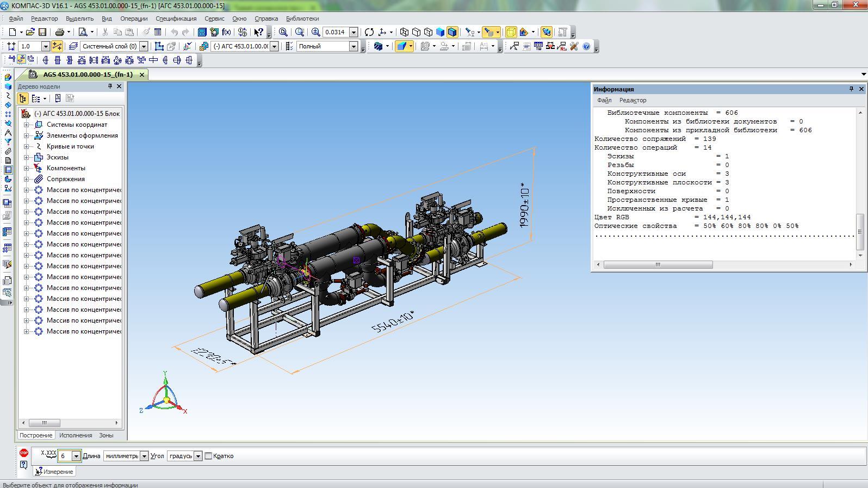The image size is (868, 488).
Task: Click the measurement filter funnel icon in sidebar
Action: 8,141
